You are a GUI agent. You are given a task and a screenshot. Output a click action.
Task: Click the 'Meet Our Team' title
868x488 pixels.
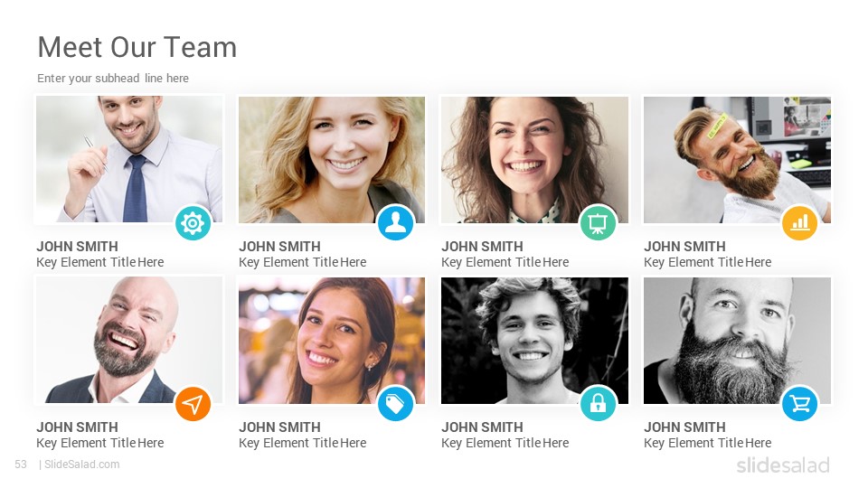(x=137, y=47)
